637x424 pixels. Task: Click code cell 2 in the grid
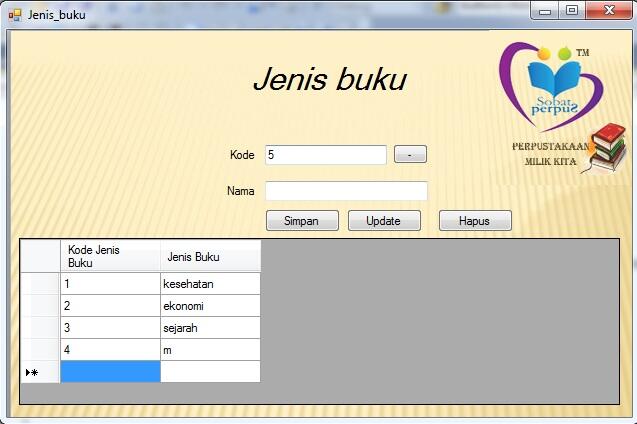[110, 305]
